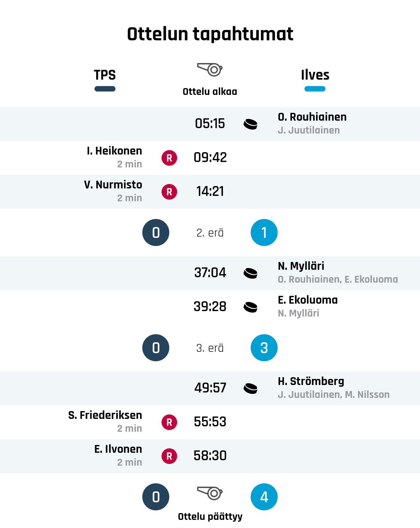The height and width of the screenshot is (528, 420).
Task: Click the puck icon at 05:15
Action: coord(250,124)
